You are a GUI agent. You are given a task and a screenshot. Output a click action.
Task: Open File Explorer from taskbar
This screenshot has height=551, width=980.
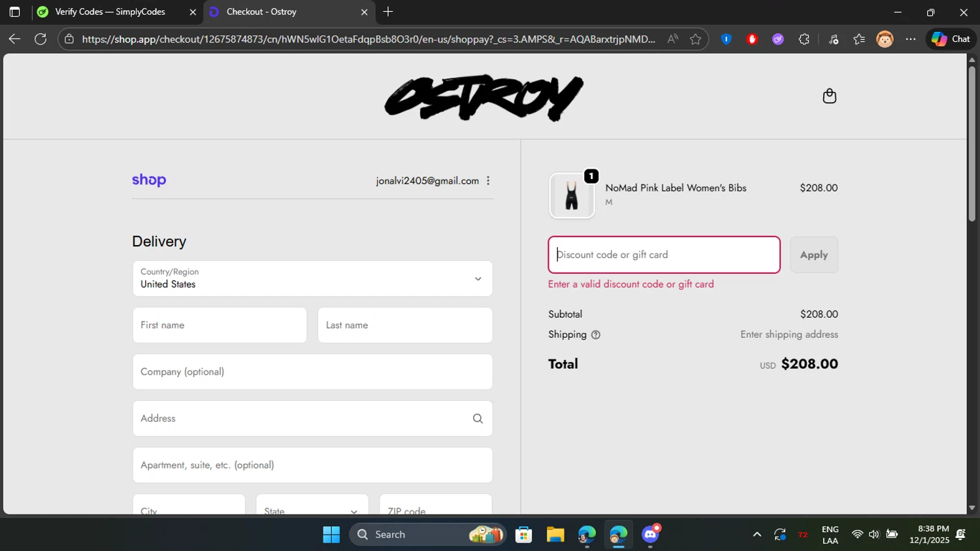click(555, 535)
